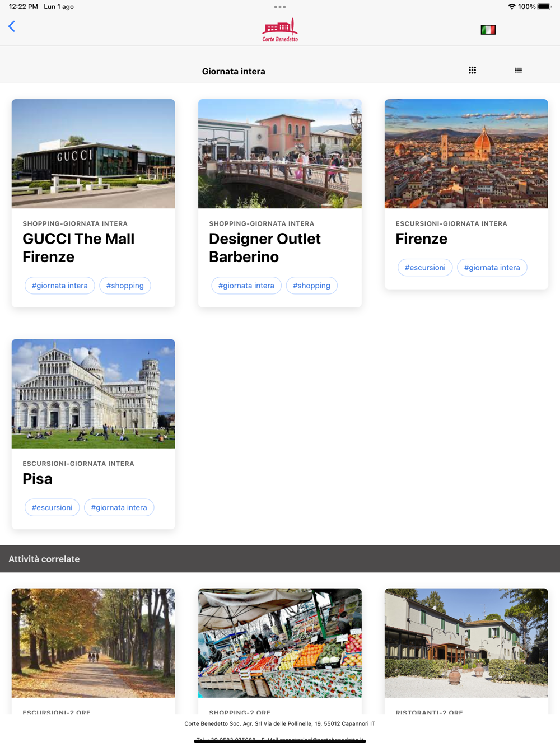Open the Corte Benedetto logo home

tap(280, 30)
